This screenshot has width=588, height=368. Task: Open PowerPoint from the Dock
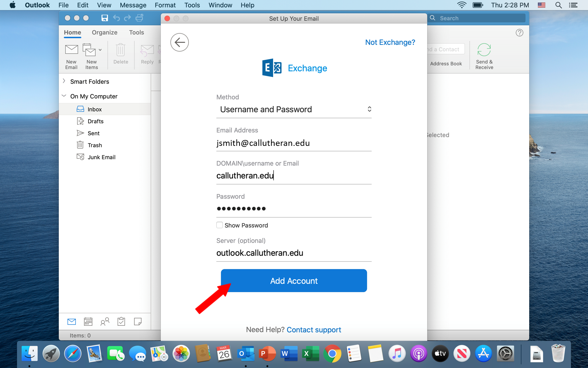coord(267,354)
